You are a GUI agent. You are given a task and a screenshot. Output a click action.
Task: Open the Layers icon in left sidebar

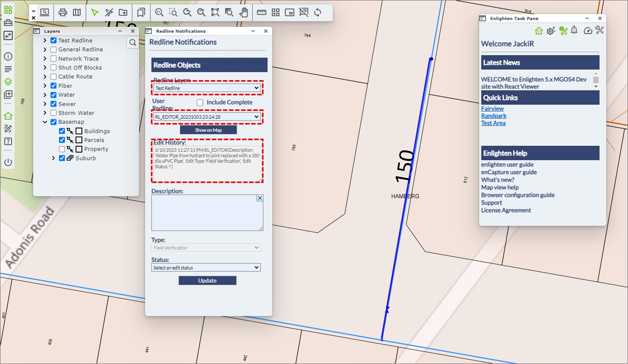8,82
